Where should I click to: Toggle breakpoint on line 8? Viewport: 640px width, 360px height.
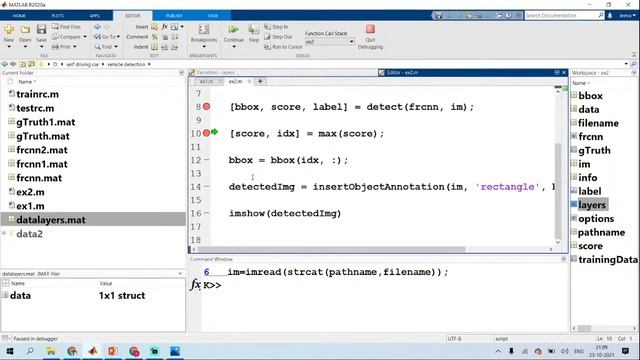coord(207,107)
